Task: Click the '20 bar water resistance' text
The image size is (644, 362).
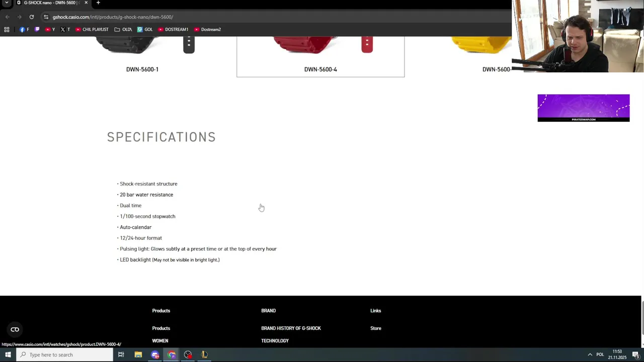Action: pyautogui.click(x=146, y=195)
